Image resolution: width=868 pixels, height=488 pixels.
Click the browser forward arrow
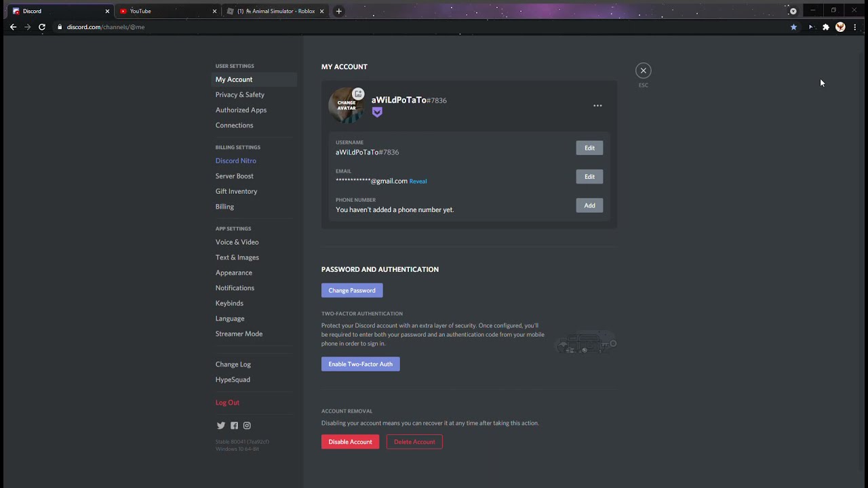coord(27,27)
